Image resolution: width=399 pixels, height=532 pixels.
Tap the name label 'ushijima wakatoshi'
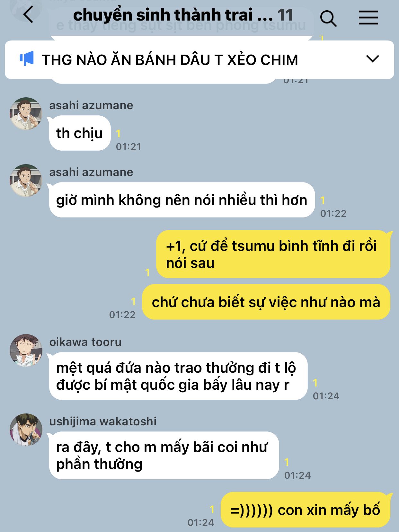pos(103,421)
